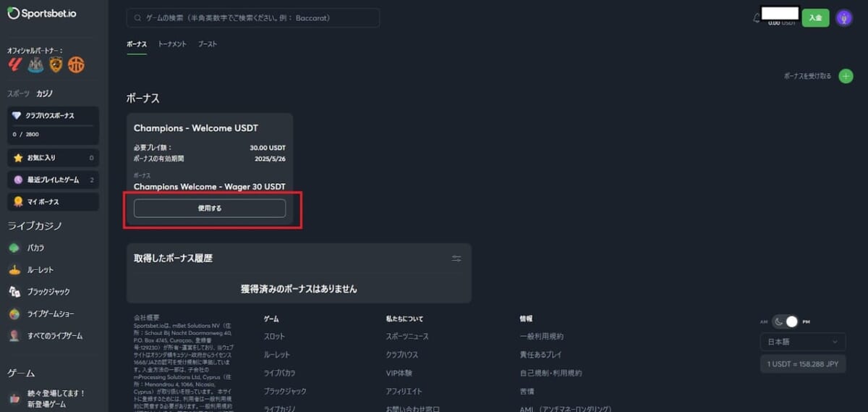Open the アフィリエイト footer link
This screenshot has width=868, height=412.
404,391
